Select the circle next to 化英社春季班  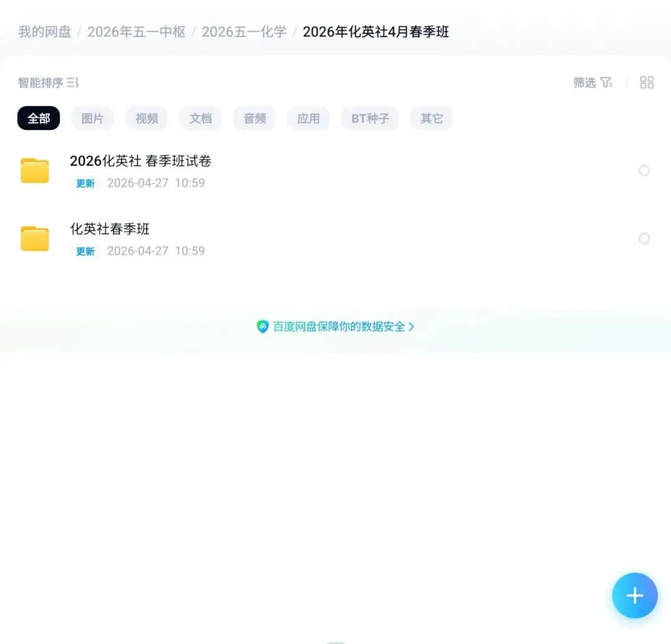point(644,238)
